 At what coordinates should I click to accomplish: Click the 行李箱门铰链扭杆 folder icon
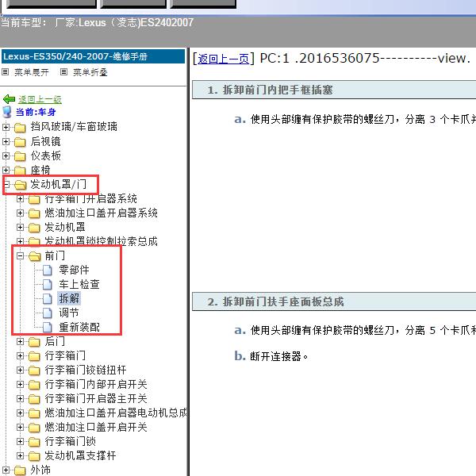click(34, 370)
